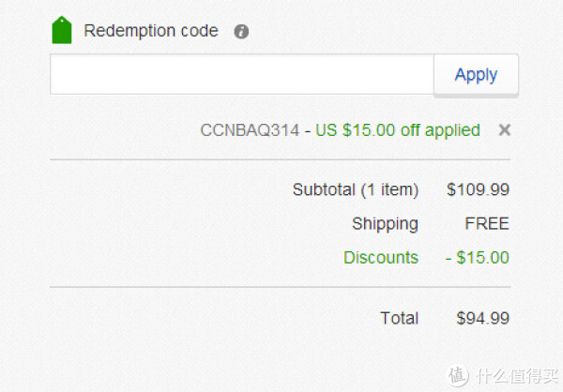Viewport: 563px width, 392px height.
Task: Click the Shipping label
Action: click(385, 224)
